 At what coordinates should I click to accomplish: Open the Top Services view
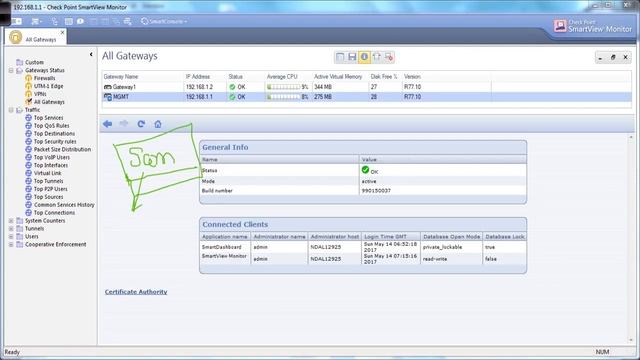(x=48, y=118)
